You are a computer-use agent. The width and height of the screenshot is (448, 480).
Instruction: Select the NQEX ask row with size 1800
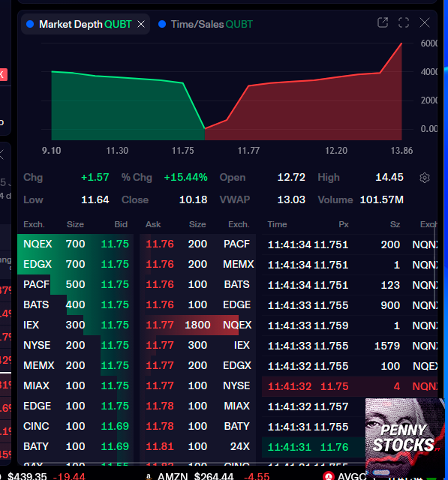pos(198,325)
